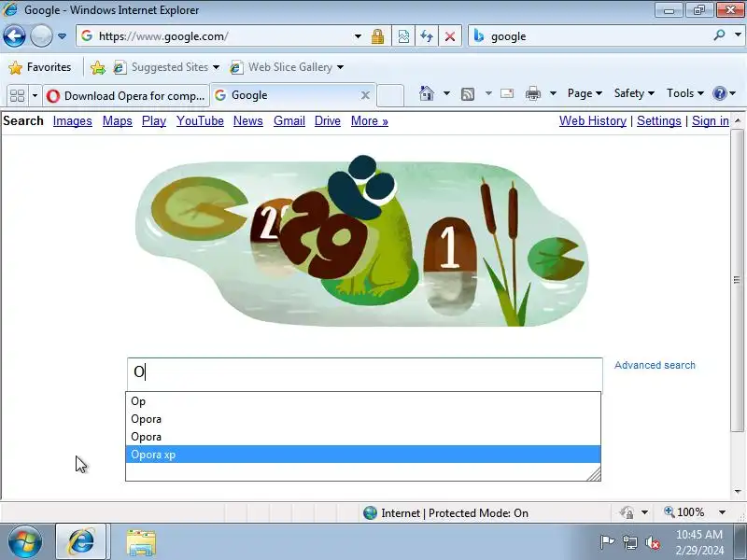This screenshot has height=560, width=747.
Task: Open Web History link
Action: pos(593,121)
